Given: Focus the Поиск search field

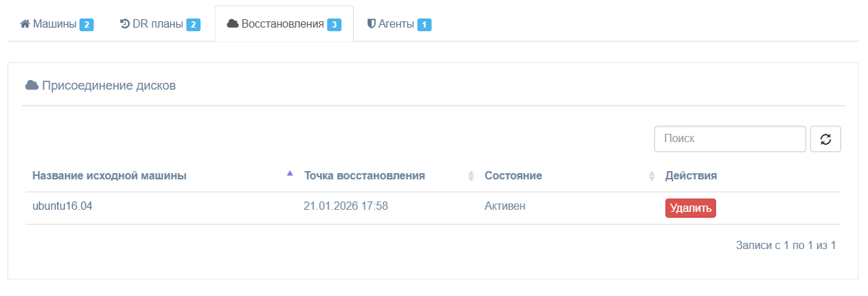Looking at the screenshot, I should [x=730, y=139].
